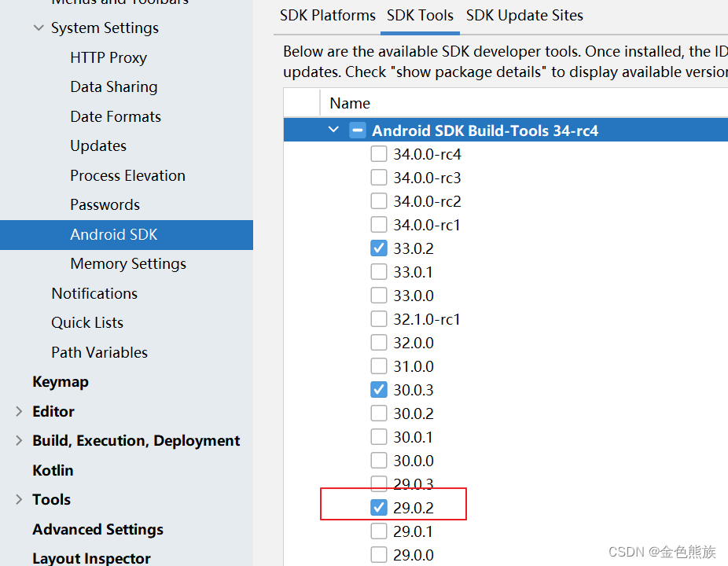Open Process Elevation settings
The width and height of the screenshot is (728, 566).
(x=127, y=175)
